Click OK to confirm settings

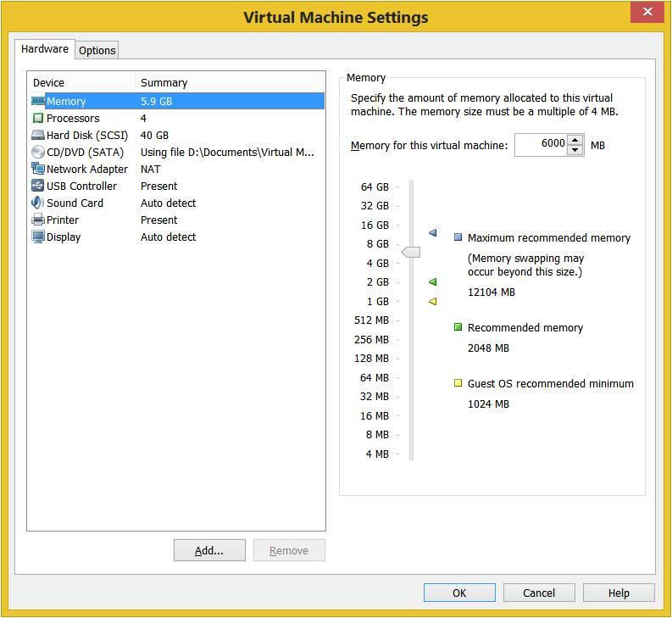point(459,593)
